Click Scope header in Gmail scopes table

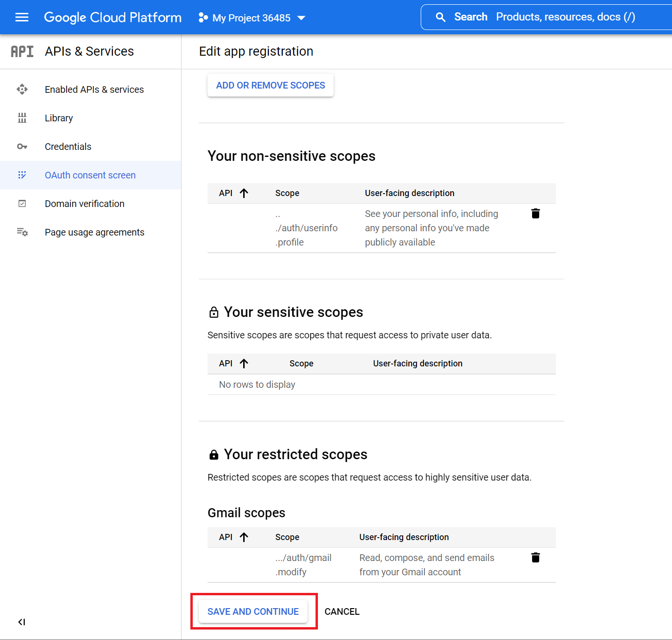[287, 537]
